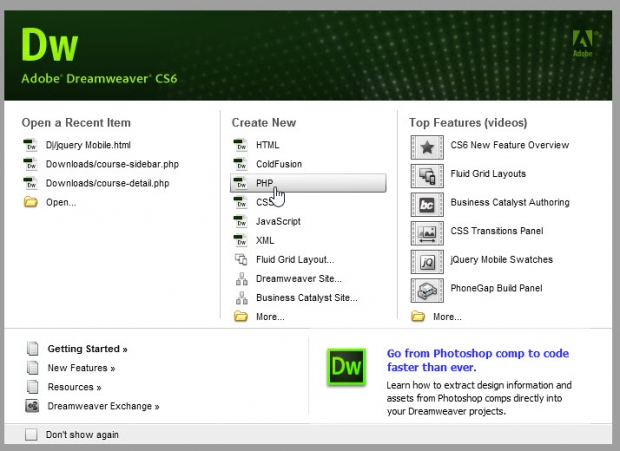The width and height of the screenshot is (620, 451).
Task: Click the Open... folder icon in recent items
Action: click(x=30, y=202)
